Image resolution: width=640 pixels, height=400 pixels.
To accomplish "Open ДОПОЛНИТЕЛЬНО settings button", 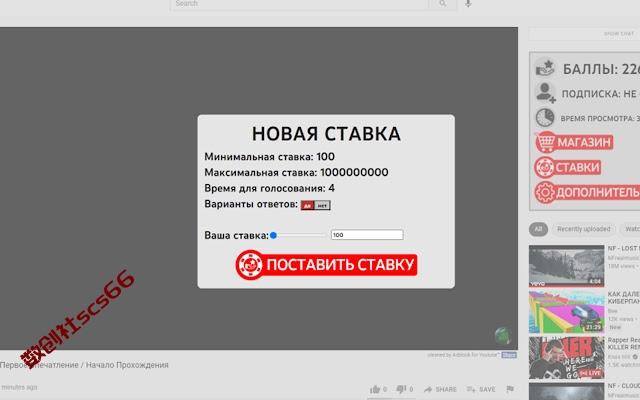I will coord(587,192).
